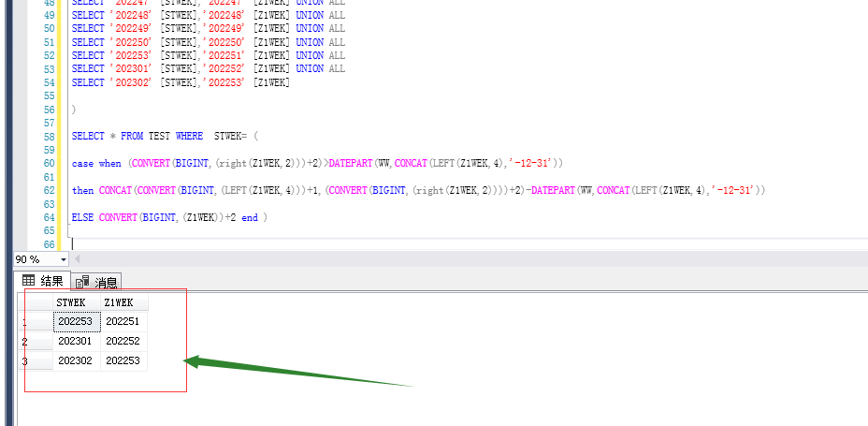868x426 pixels.
Task: Select cell 202252 in results grid
Action: click(x=124, y=341)
